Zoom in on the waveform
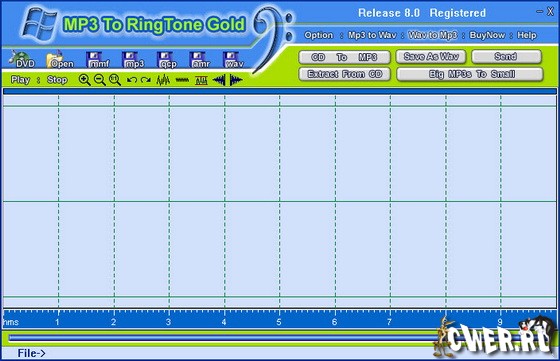This screenshot has height=361, width=560. pyautogui.click(x=84, y=80)
